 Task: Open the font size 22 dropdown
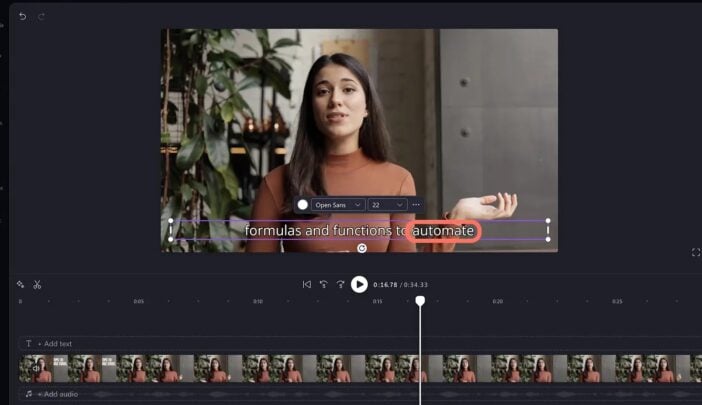[387, 204]
